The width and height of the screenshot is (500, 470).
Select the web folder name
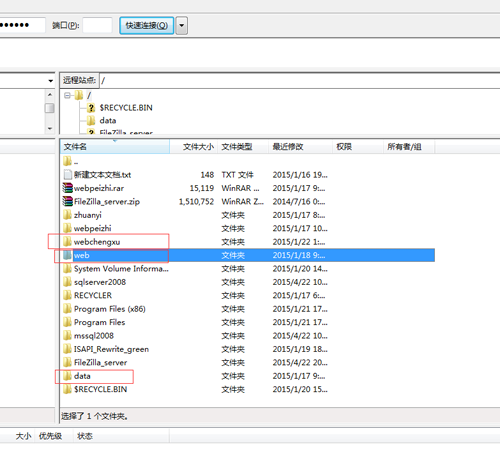pyautogui.click(x=81, y=255)
